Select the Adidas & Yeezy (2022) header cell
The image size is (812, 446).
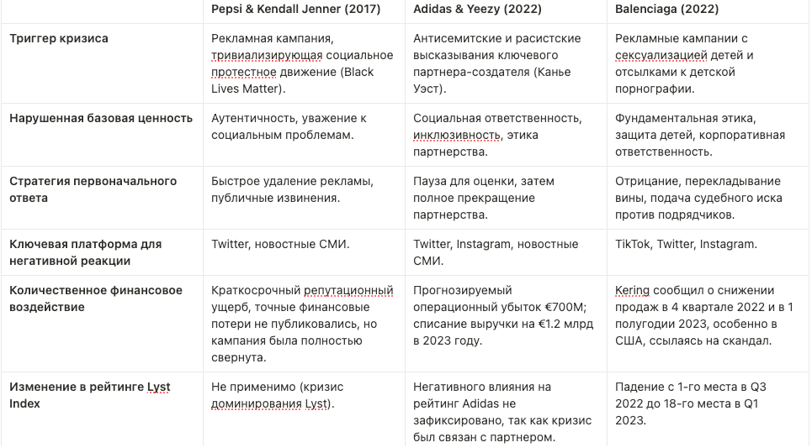(x=477, y=9)
